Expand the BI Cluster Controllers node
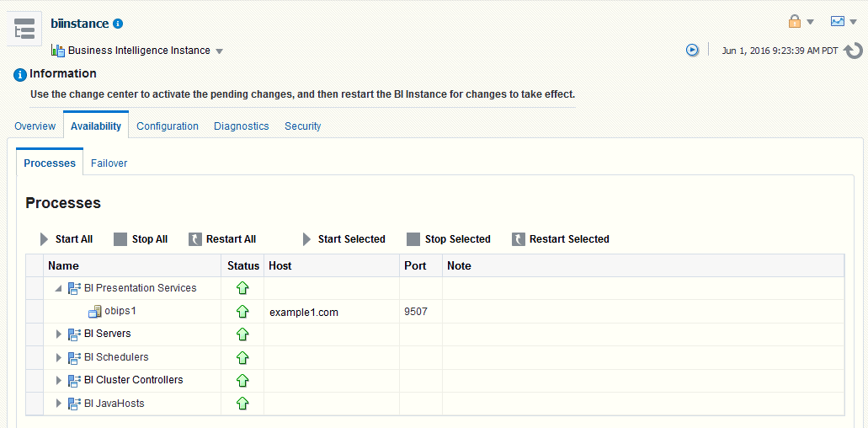This screenshot has height=428, width=868. [59, 380]
